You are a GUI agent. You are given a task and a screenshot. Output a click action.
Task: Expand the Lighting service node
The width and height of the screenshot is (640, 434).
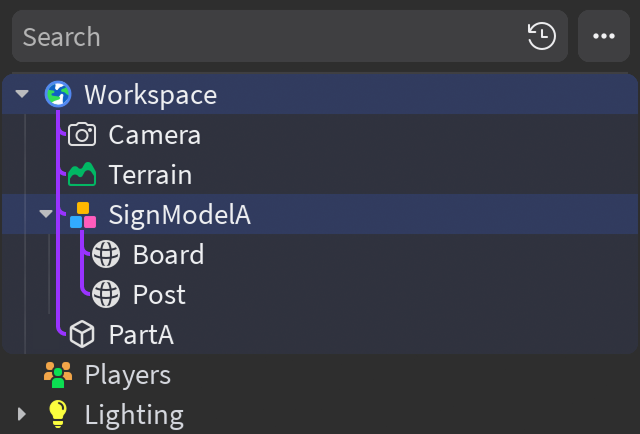pos(22,414)
